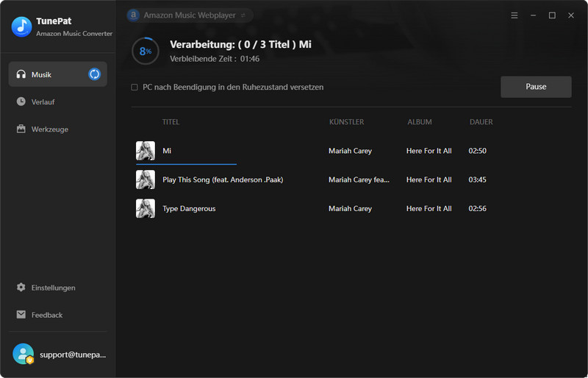Click the swap arrows icon beside Webplayer
Viewport: 588px width, 378px height.
coord(243,15)
